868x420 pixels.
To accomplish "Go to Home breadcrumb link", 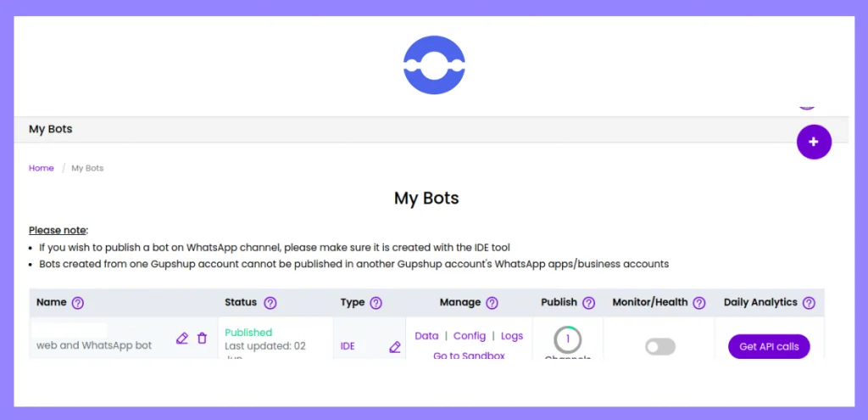I will tap(42, 168).
